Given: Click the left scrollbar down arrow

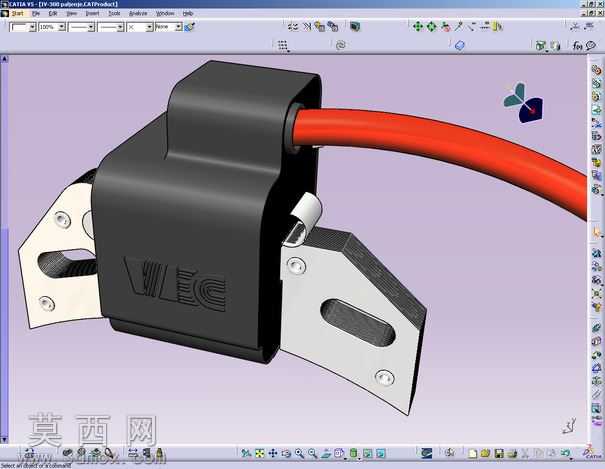Looking at the screenshot, I should (4, 440).
